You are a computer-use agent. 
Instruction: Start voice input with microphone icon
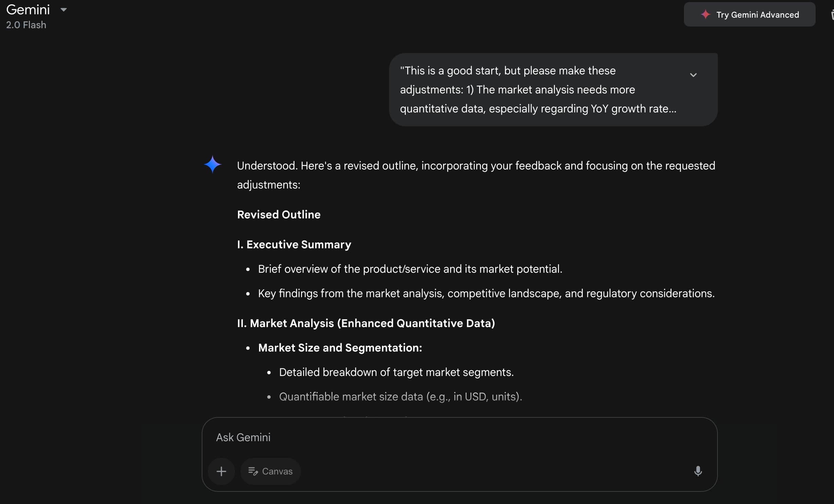(x=698, y=471)
